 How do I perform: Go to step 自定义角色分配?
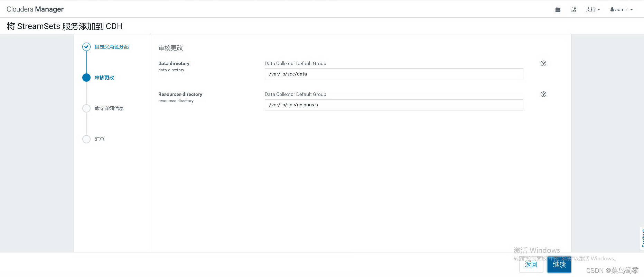click(x=112, y=47)
